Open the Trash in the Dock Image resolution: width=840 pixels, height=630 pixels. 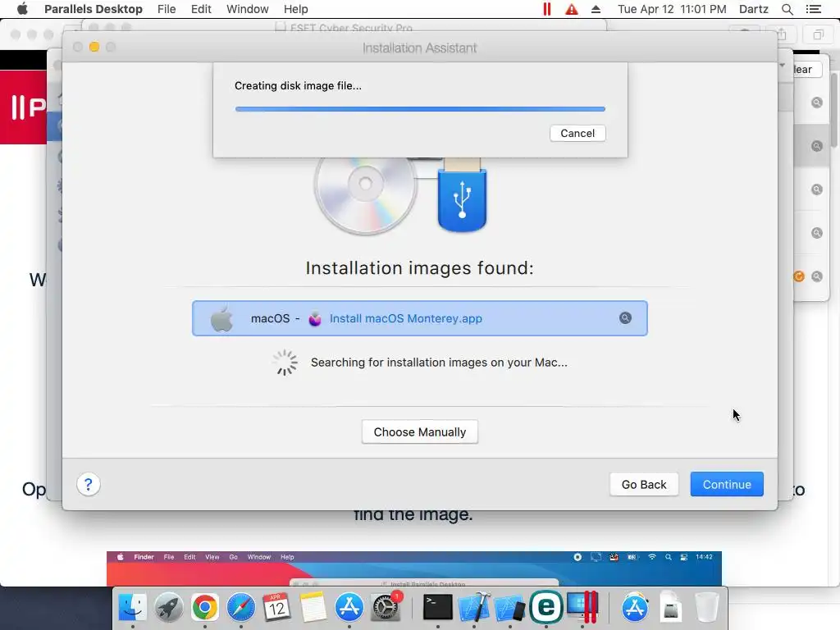point(706,607)
